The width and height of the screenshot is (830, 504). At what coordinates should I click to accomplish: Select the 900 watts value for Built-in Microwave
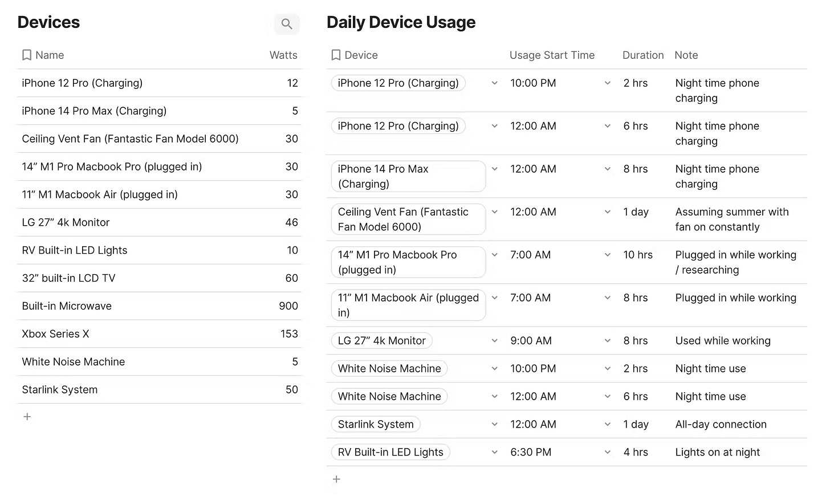pos(288,306)
